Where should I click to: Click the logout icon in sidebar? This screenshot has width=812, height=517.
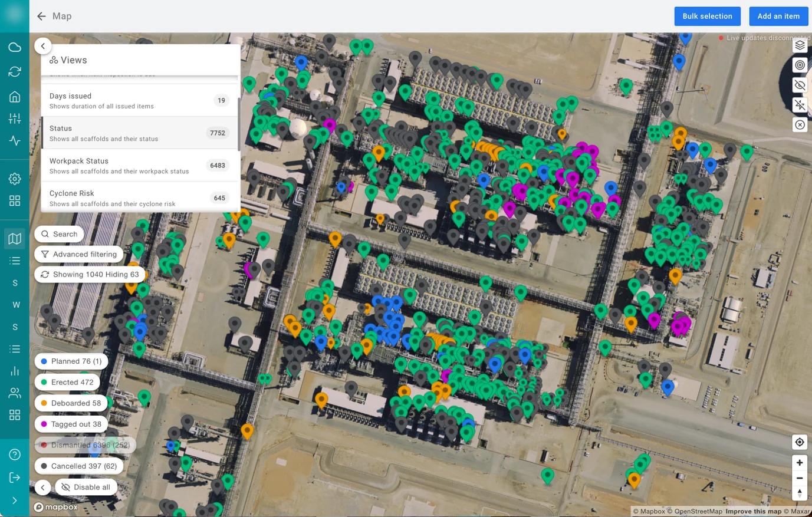coord(15,478)
